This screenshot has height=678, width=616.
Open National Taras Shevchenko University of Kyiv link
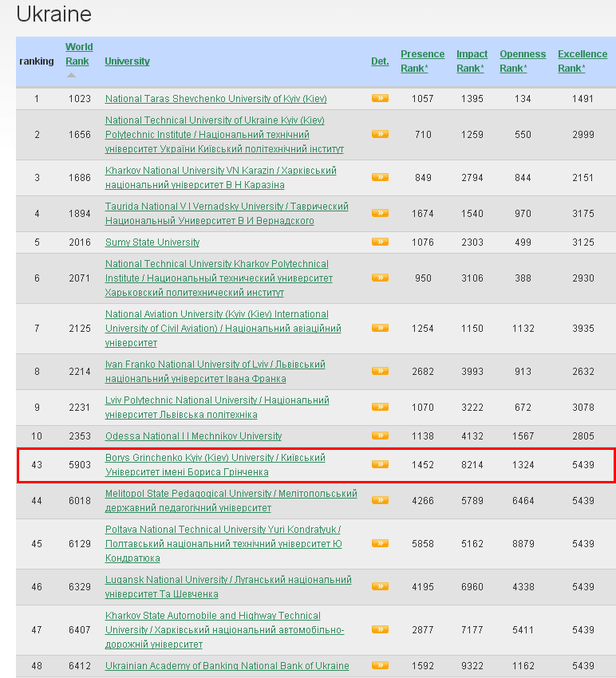click(x=216, y=99)
